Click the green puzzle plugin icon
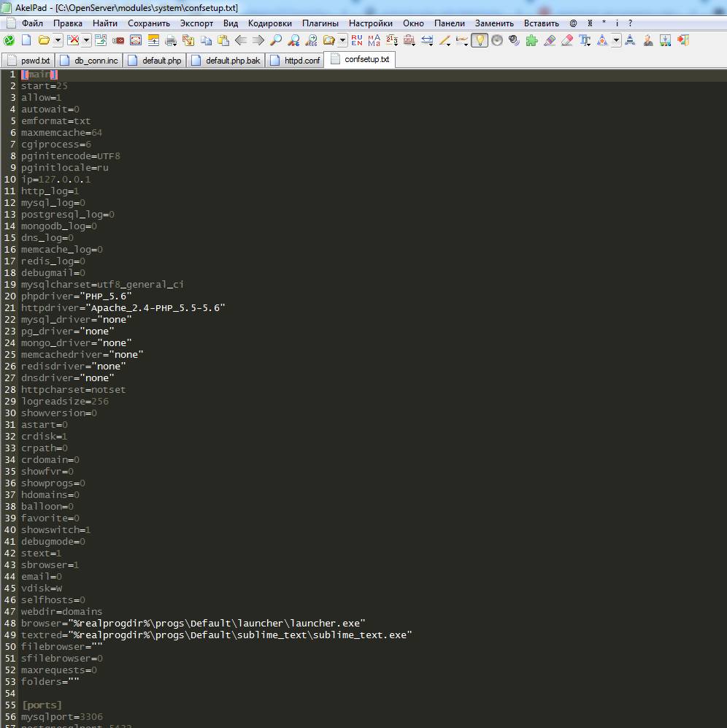The height and width of the screenshot is (728, 727). click(531, 41)
